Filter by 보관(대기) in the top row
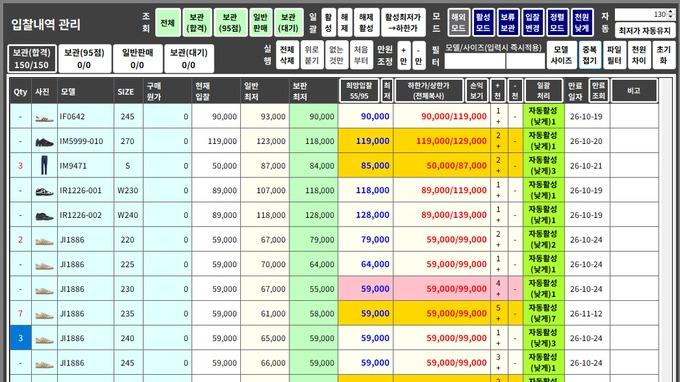 [288, 23]
